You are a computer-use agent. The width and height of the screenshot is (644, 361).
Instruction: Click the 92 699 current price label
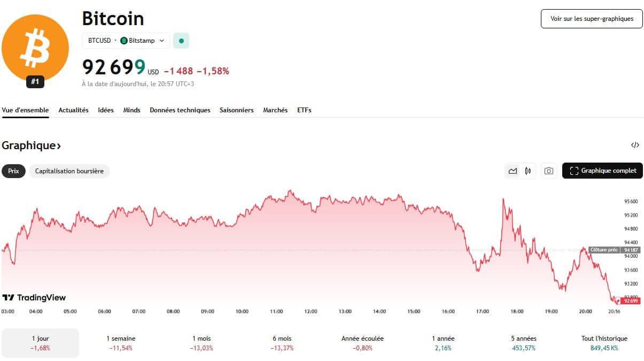click(x=113, y=68)
